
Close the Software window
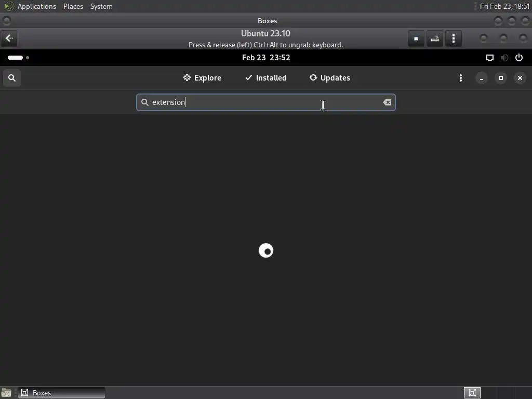[x=520, y=78]
